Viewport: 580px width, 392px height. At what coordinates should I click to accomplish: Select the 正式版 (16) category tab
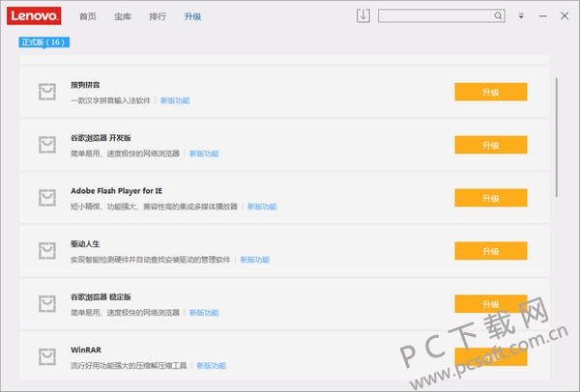point(44,42)
